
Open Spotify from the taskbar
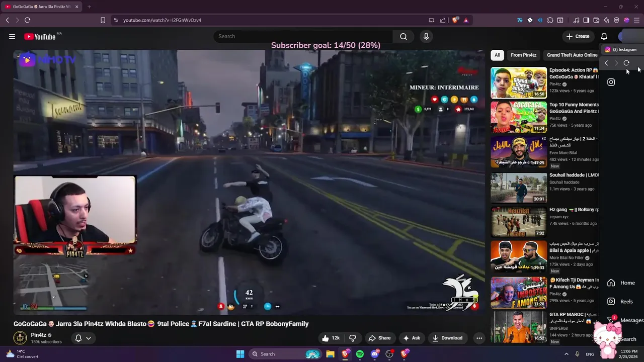click(360, 354)
